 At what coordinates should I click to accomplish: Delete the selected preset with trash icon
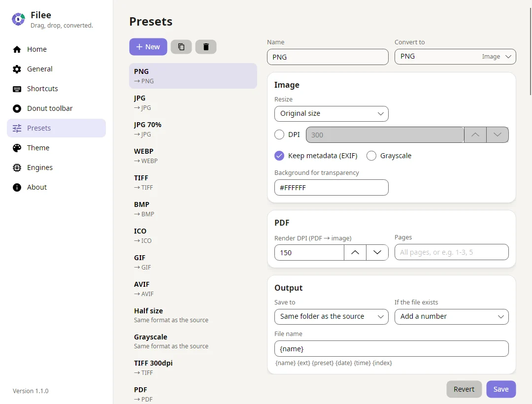pos(206,47)
